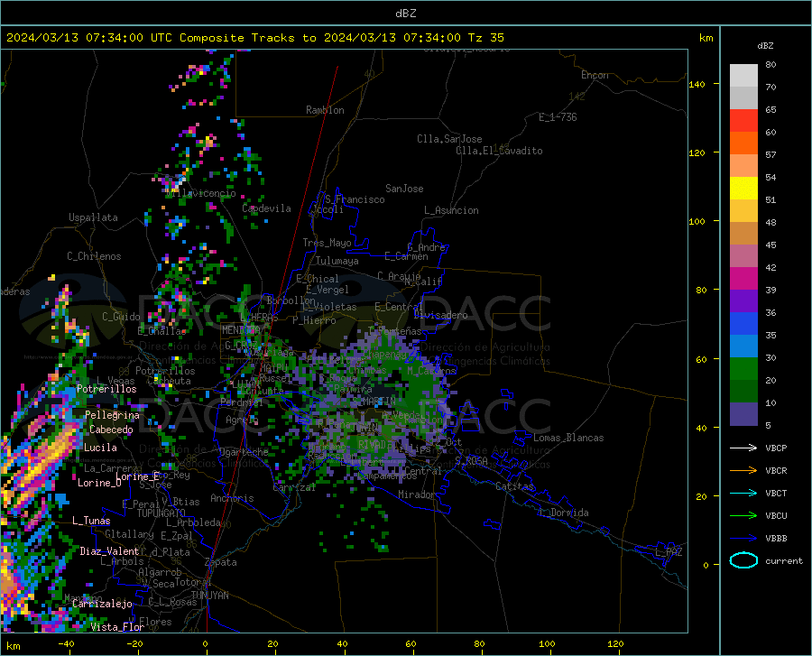Click the 'Tres_Mayo' map label
The image size is (812, 656).
(327, 243)
